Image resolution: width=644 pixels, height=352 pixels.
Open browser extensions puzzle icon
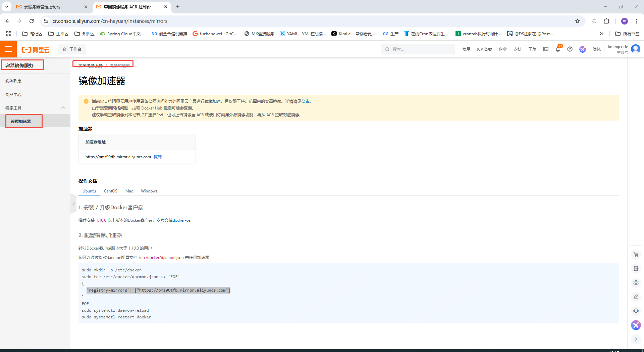pos(606,21)
